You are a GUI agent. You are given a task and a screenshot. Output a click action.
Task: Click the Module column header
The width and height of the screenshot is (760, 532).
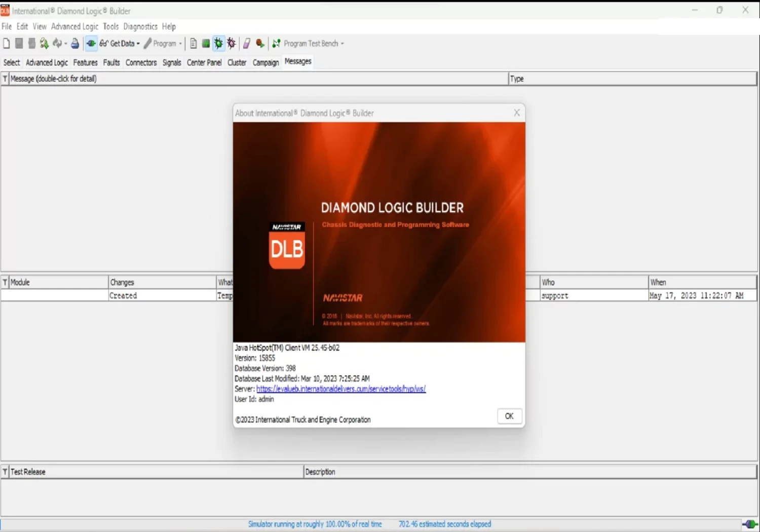pyautogui.click(x=59, y=282)
